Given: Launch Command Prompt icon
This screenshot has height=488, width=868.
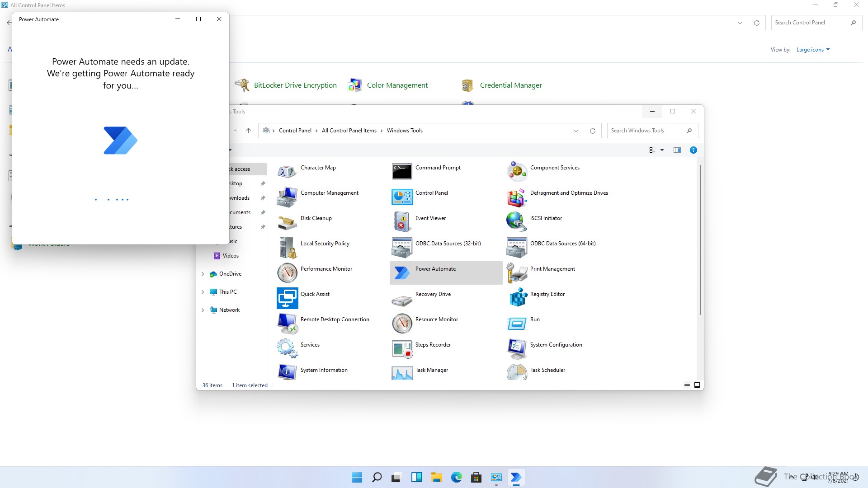Looking at the screenshot, I should coord(402,172).
